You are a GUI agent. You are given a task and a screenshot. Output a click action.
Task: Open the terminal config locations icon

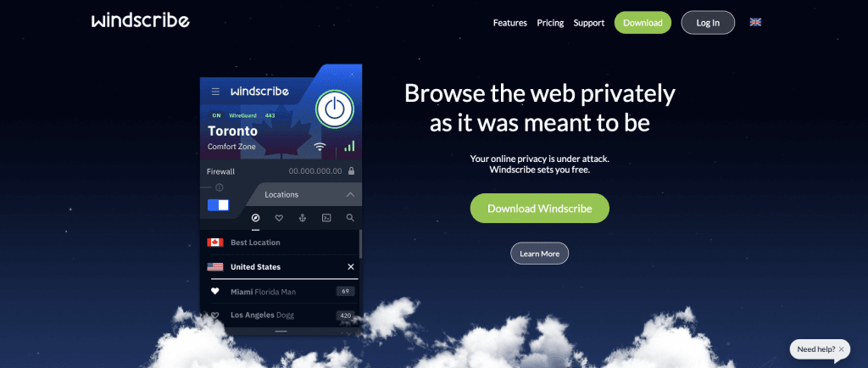tap(326, 218)
